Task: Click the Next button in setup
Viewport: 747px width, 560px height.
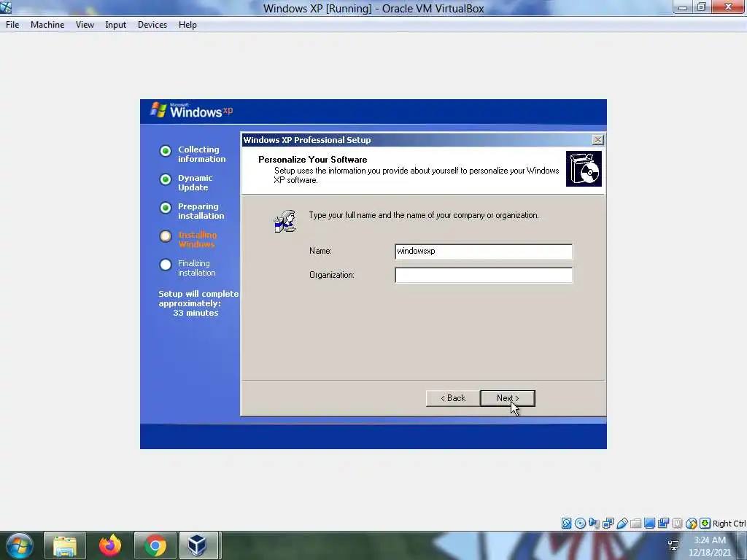Action: 508,398
